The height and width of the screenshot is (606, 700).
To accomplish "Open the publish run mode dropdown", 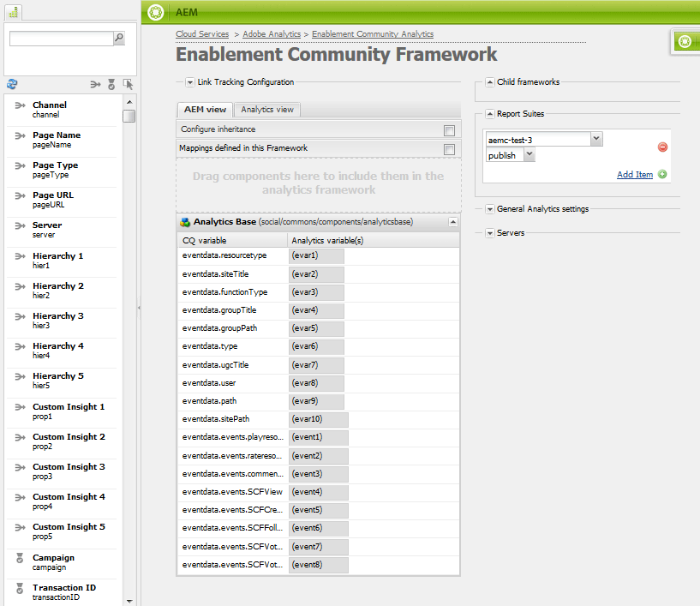I will tap(529, 154).
